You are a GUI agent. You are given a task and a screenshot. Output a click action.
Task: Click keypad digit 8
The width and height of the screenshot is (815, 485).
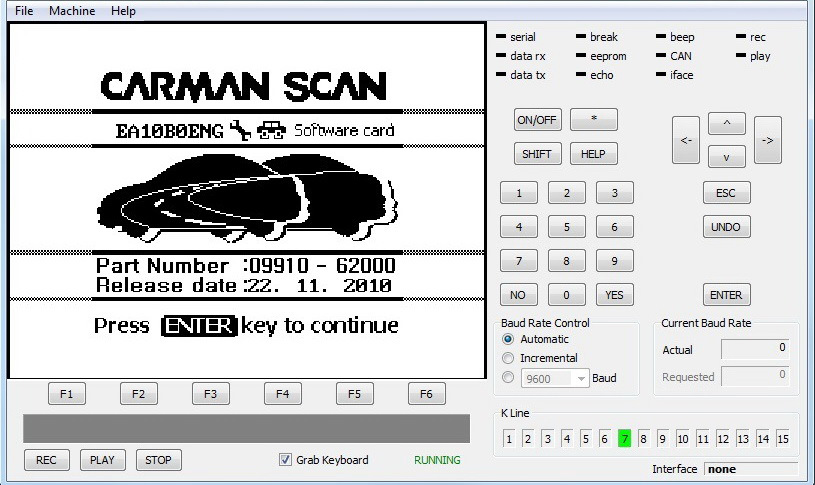tap(567, 260)
